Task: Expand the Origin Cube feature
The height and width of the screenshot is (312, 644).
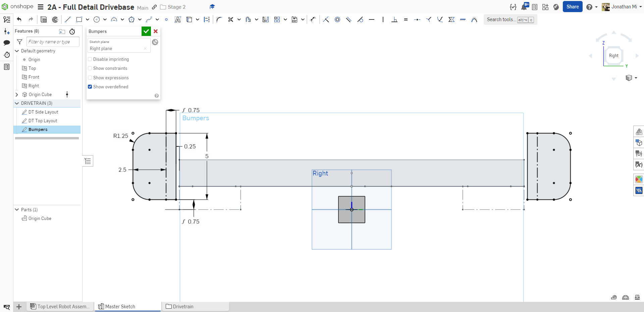Action: 17,95
